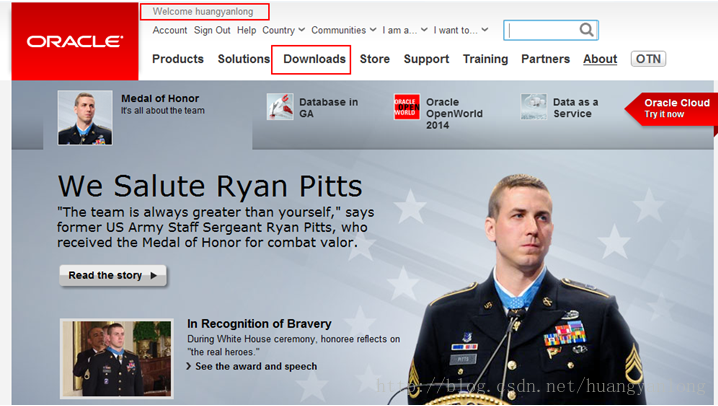Open the Training menu
Viewport: 718px width, 406px height.
pos(485,59)
